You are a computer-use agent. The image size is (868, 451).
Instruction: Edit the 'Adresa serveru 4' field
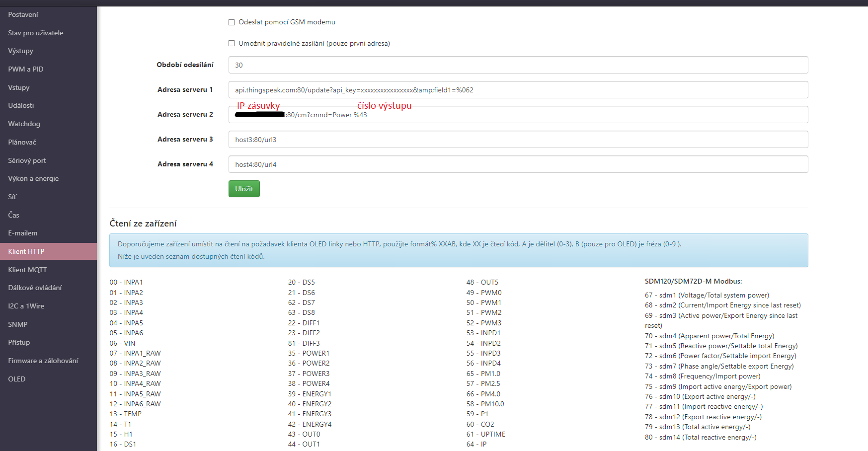[518, 164]
